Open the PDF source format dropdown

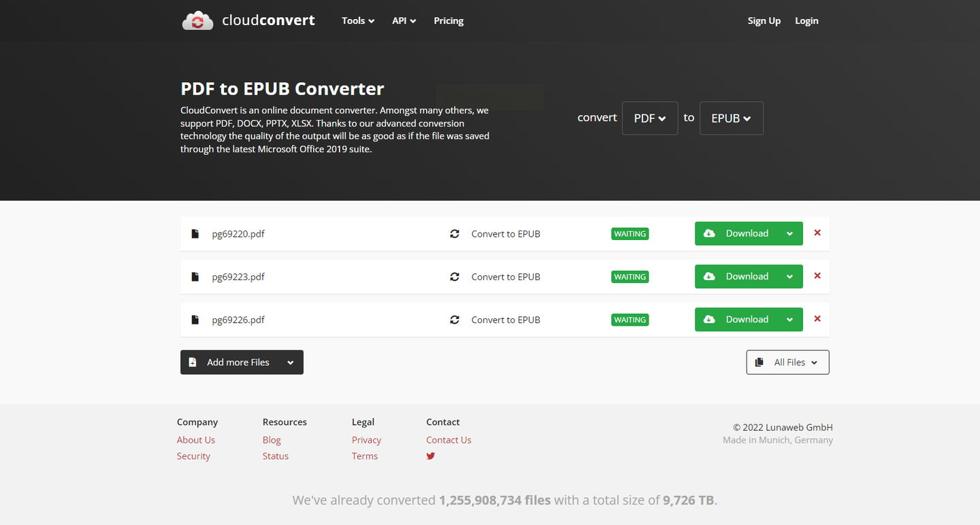(650, 118)
